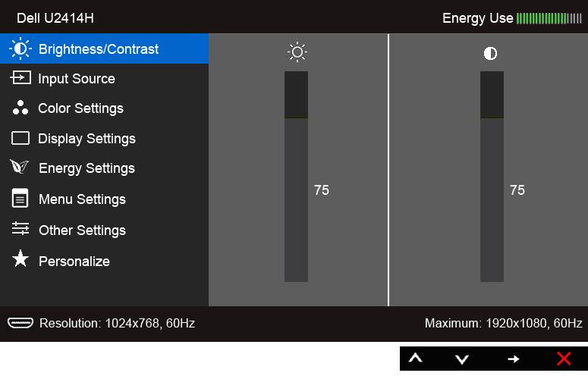Click the Energy Settings leaf icon
The height and width of the screenshot is (376, 588).
pos(19,167)
